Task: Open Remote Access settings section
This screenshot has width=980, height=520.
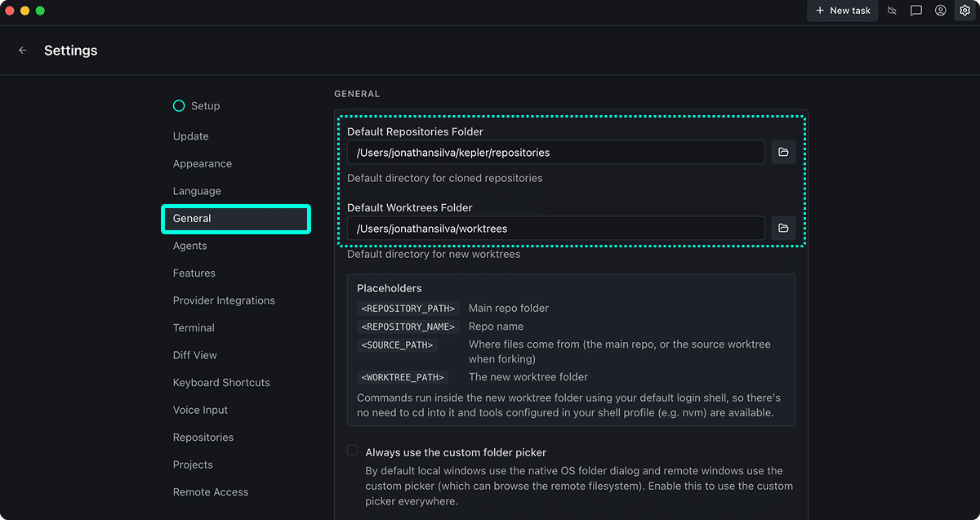Action: (210, 492)
